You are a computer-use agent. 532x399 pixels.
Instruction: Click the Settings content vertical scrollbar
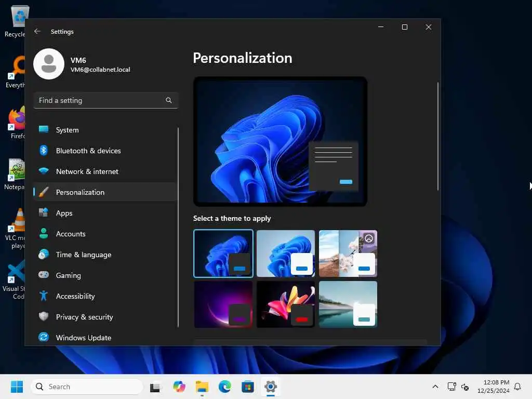pos(437,136)
